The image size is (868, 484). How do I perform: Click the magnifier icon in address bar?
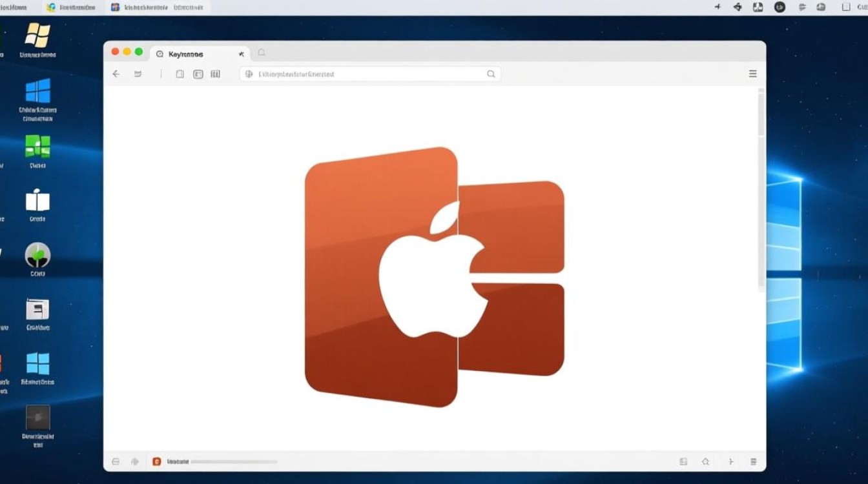click(x=491, y=74)
